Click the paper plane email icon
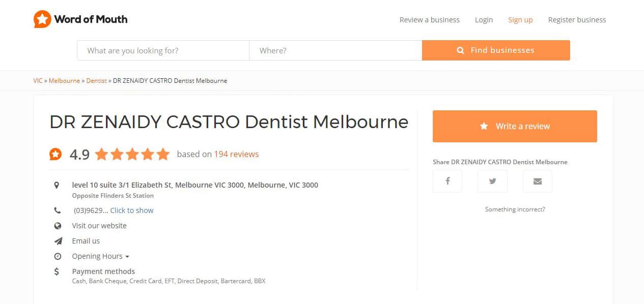 click(58, 241)
